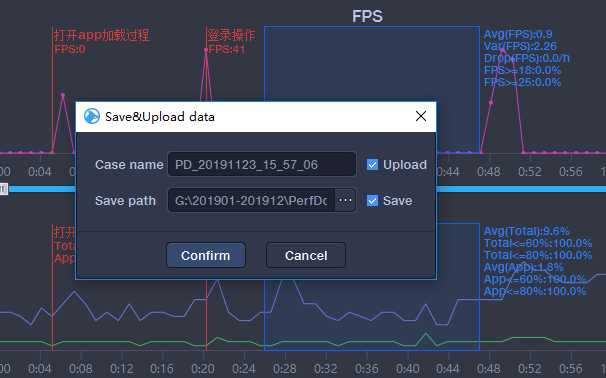Click the timeline bar's left handle
This screenshot has width=606, height=378.
pyautogui.click(x=3, y=189)
